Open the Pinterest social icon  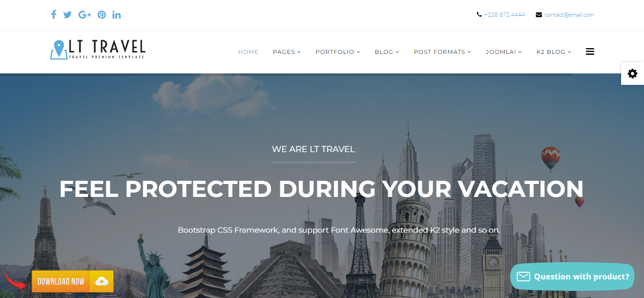[x=102, y=15]
